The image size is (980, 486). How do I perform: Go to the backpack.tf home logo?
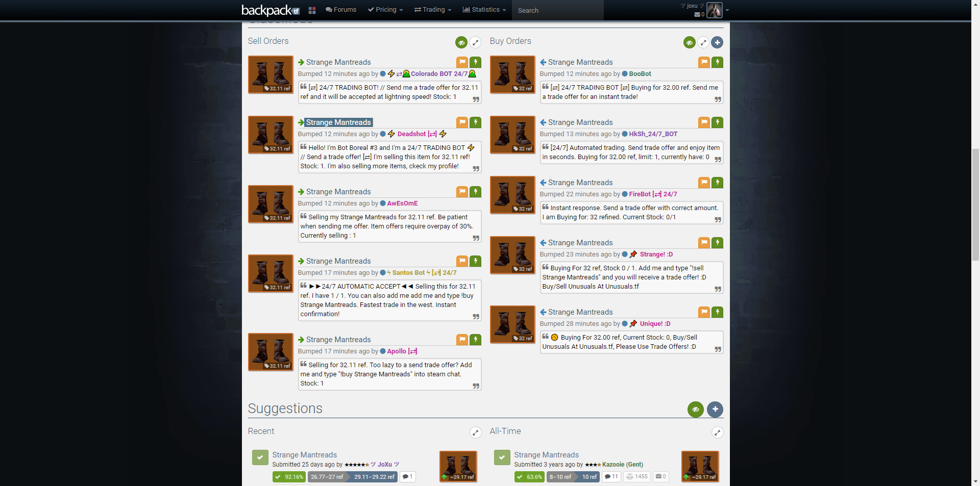coord(271,10)
